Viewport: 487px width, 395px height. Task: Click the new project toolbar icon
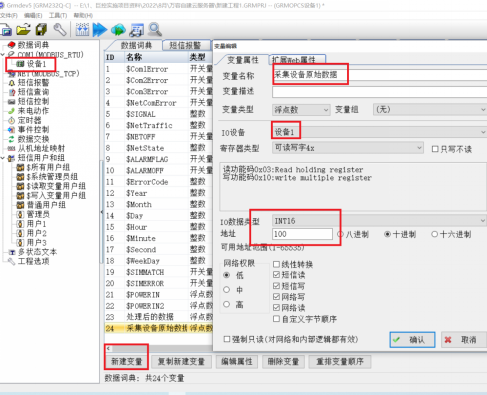click(6, 30)
